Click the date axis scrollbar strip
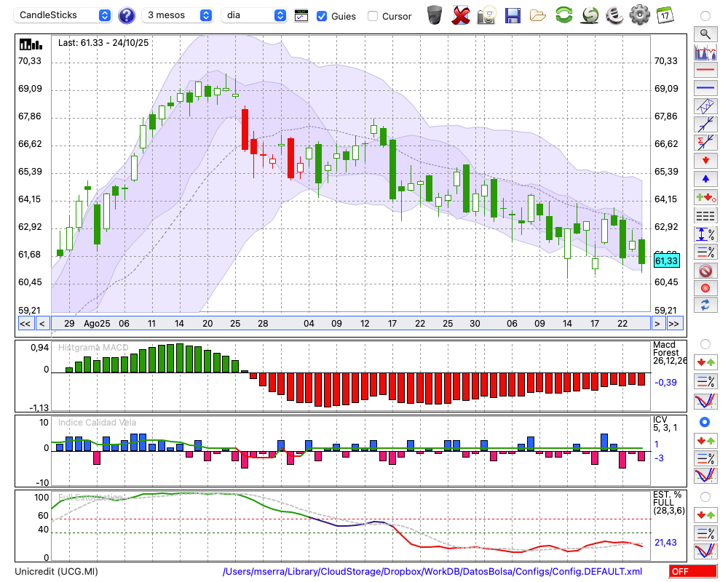Viewport: 728px width, 582px height. tap(351, 324)
